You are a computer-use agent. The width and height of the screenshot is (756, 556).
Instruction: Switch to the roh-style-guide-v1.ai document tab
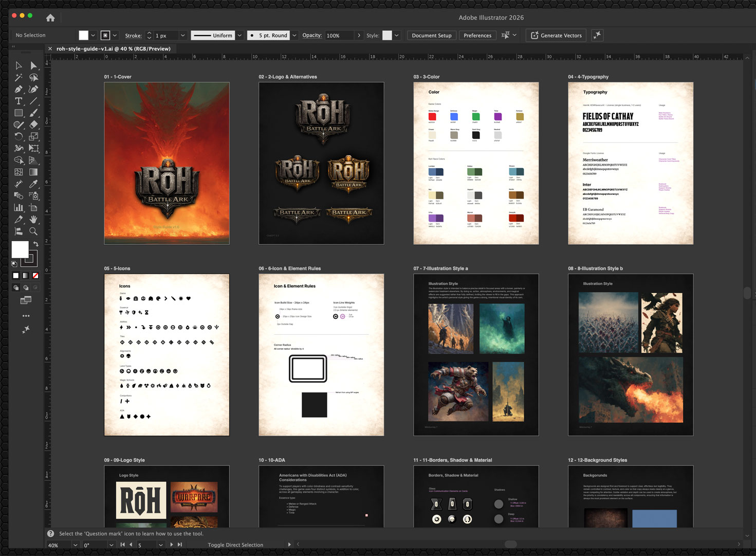click(x=113, y=49)
